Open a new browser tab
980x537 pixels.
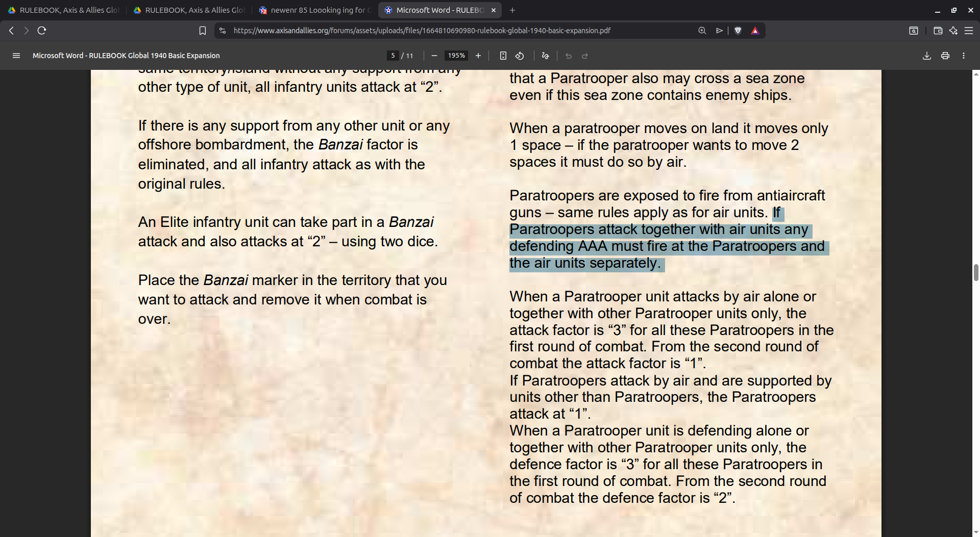512,10
